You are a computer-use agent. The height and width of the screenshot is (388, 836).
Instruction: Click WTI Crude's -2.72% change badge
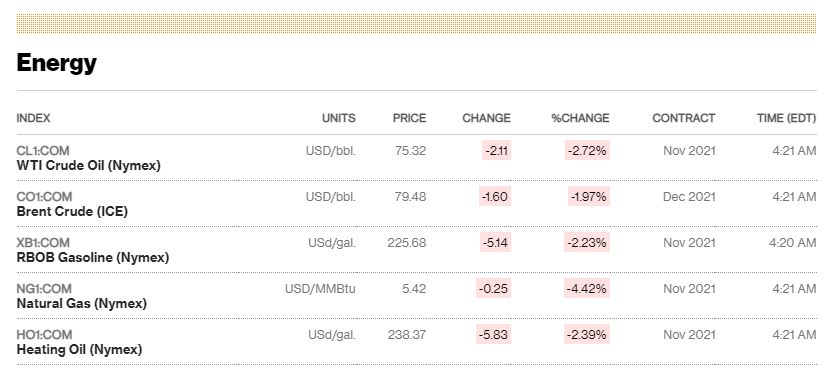(587, 151)
